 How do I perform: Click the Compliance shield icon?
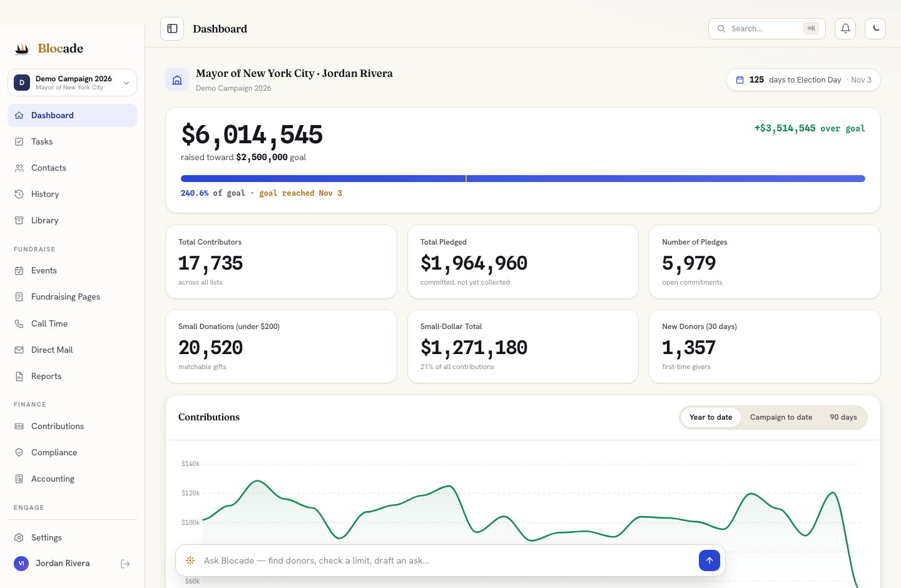click(19, 453)
